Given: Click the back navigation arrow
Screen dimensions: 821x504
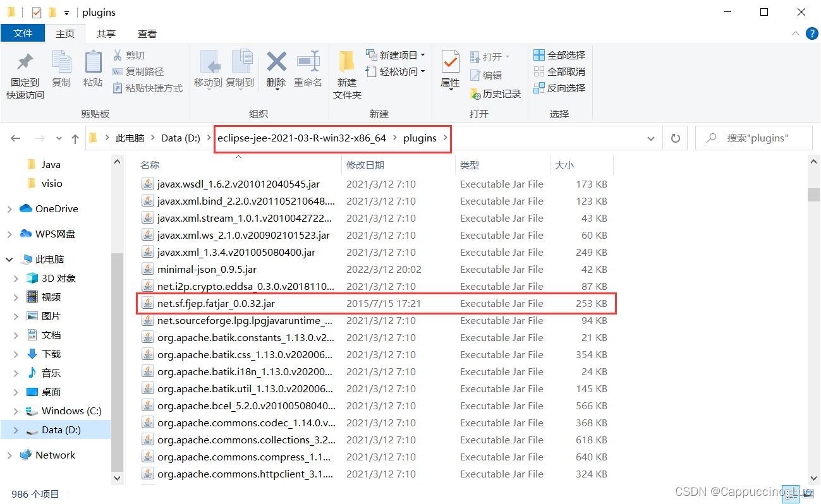Looking at the screenshot, I should [x=16, y=138].
